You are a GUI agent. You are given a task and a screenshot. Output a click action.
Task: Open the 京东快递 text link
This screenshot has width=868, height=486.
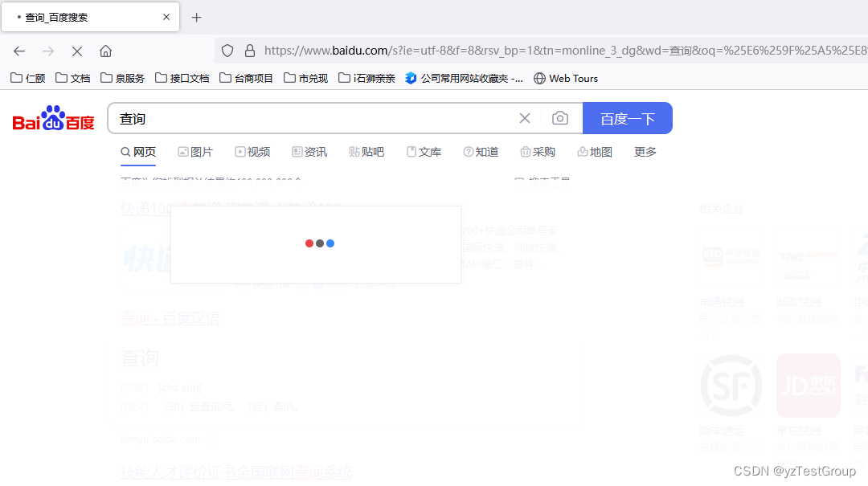coord(799,431)
